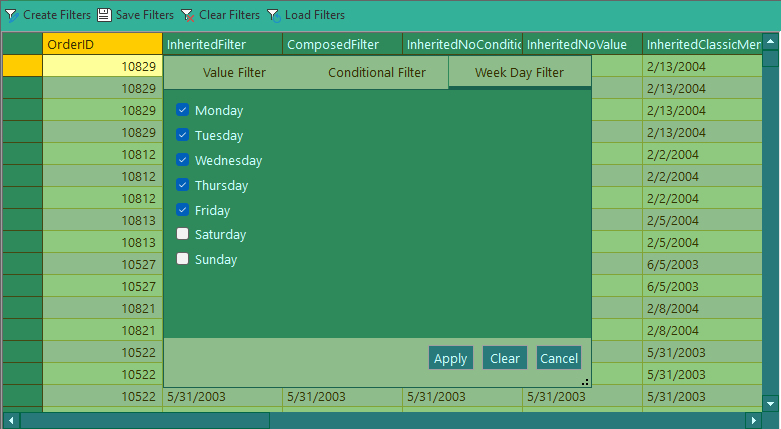Click the vertical scrollbar up arrow

coord(770,43)
